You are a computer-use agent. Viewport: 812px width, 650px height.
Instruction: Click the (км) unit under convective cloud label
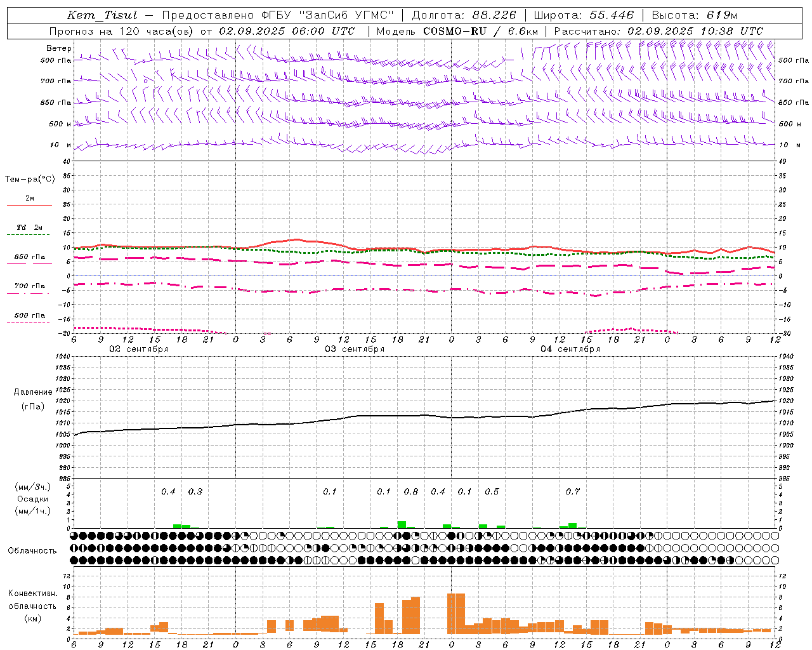click(x=32, y=618)
